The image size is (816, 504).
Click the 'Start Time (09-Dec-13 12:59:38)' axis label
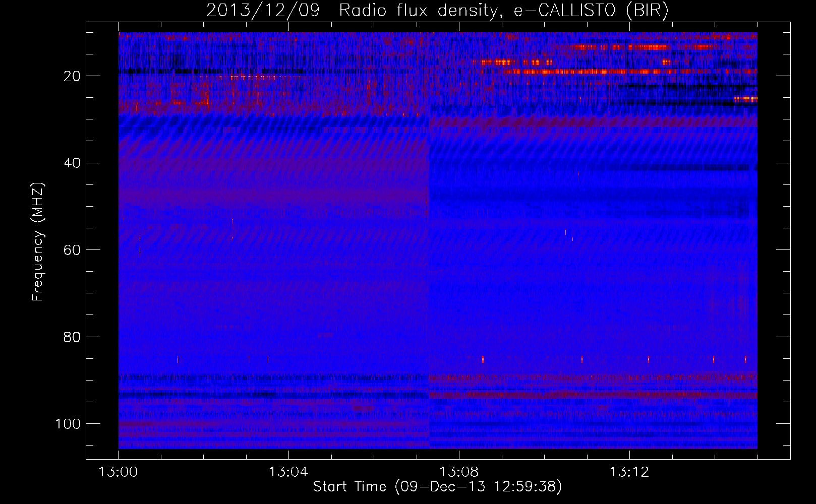tap(437, 487)
